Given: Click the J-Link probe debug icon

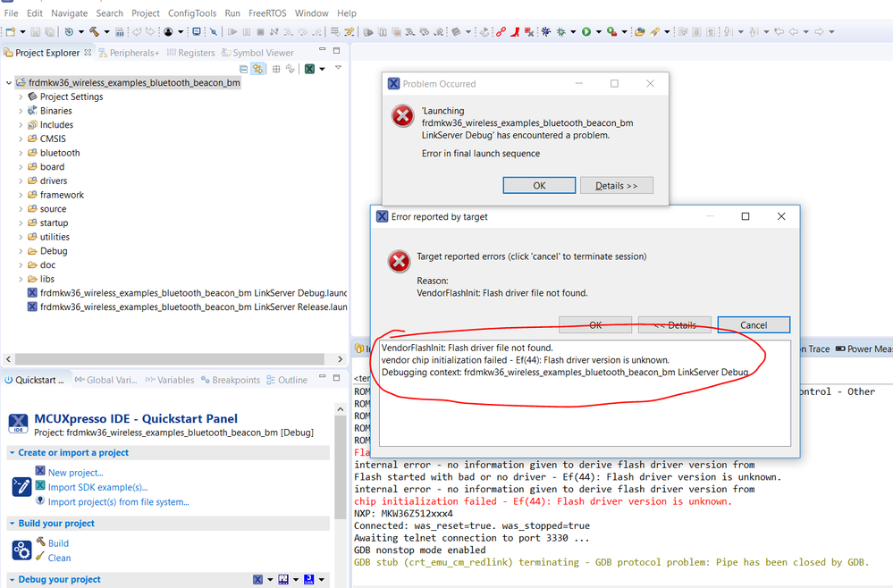Looking at the screenshot, I should click(308, 579).
